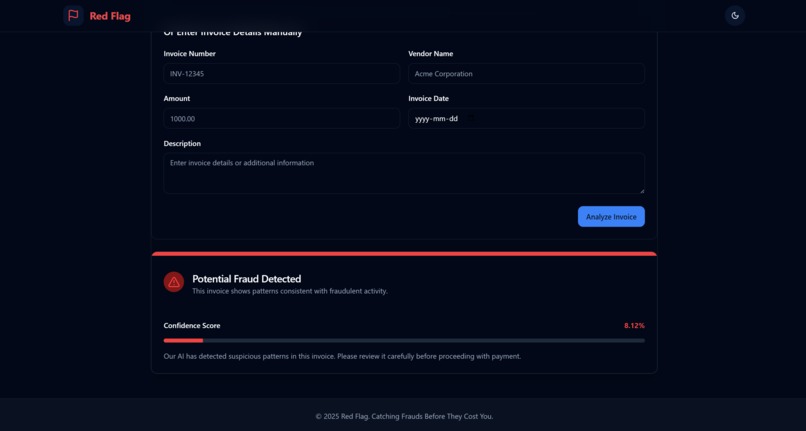Click the Analyze Invoice button
The image size is (806, 431).
[x=611, y=217]
